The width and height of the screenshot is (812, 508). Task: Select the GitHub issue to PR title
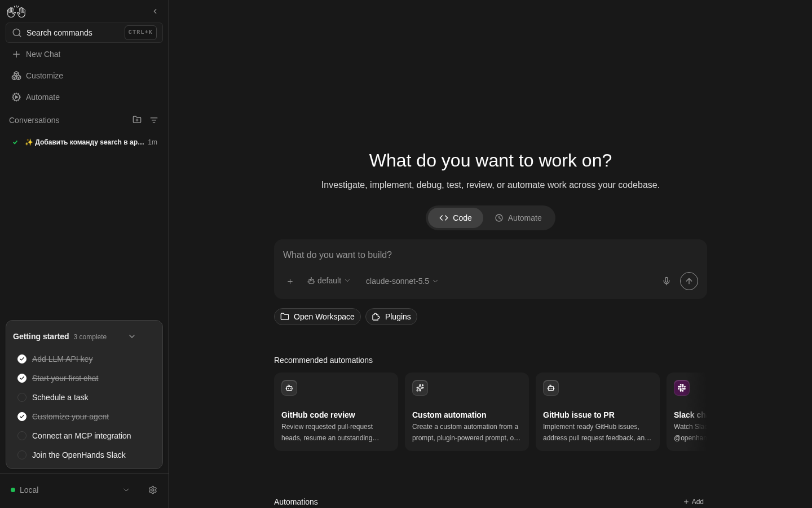tap(579, 415)
